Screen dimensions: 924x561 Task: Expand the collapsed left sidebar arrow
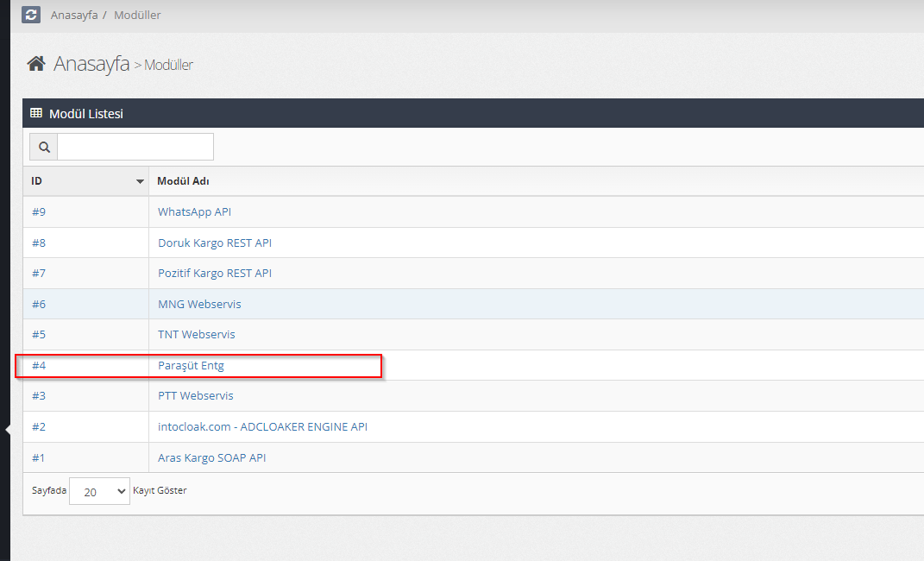[7, 429]
